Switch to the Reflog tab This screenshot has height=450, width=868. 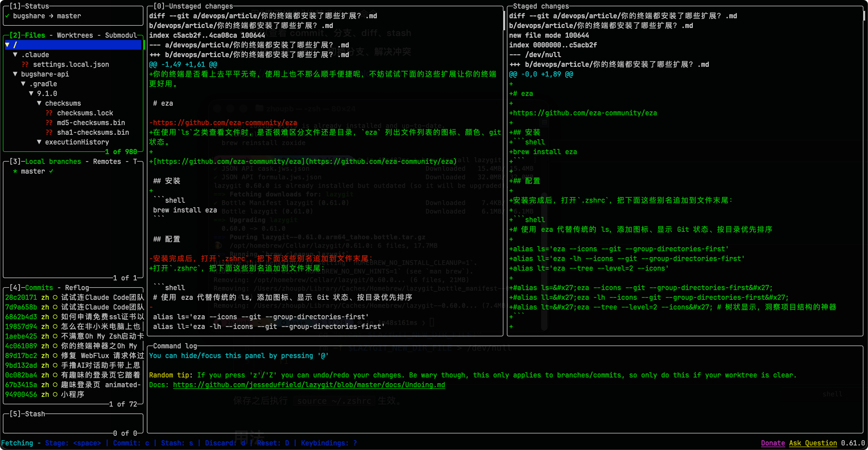[x=77, y=288]
